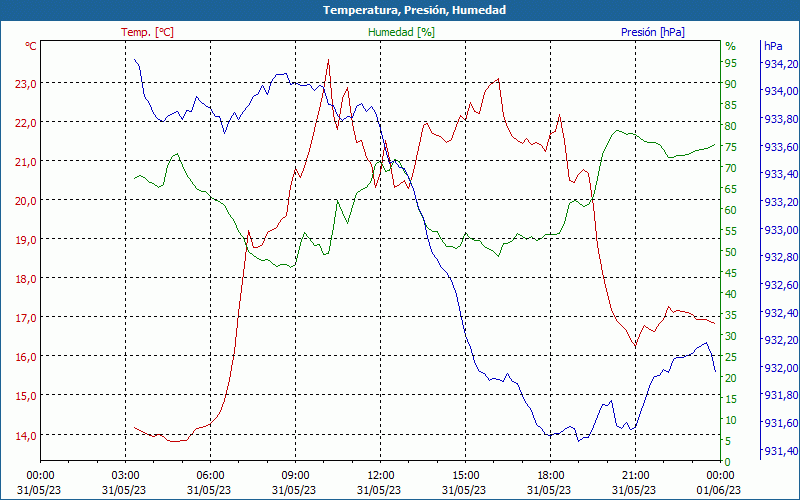The height and width of the screenshot is (500, 800).
Task: Click the '933,00' pressure axis value
Action: pos(780,230)
